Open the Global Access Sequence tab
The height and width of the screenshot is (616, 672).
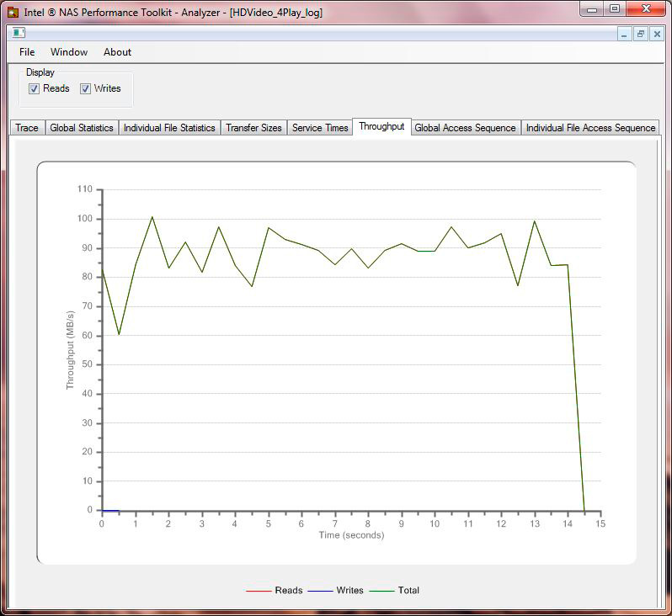[x=465, y=128]
